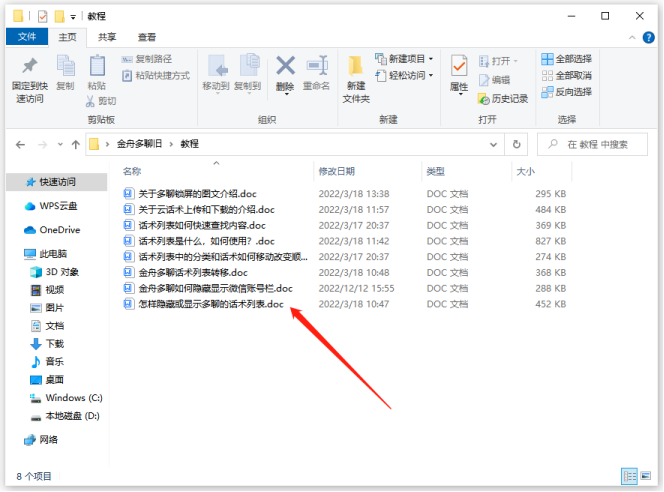Expand the address bar history dropdown
The image size is (664, 492).
[x=493, y=145]
